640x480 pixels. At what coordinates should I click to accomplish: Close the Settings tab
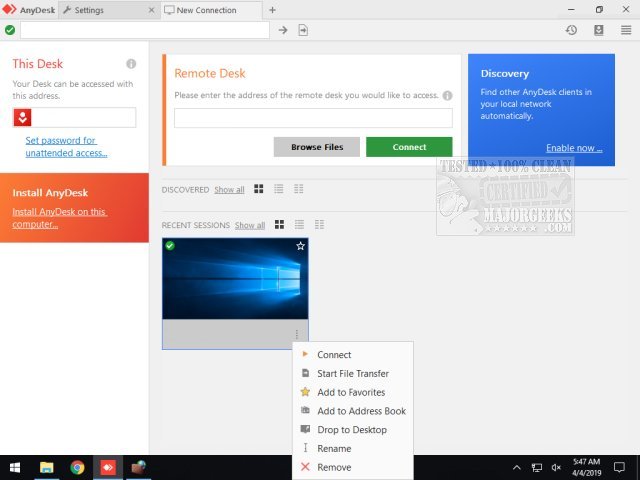pyautogui.click(x=151, y=10)
